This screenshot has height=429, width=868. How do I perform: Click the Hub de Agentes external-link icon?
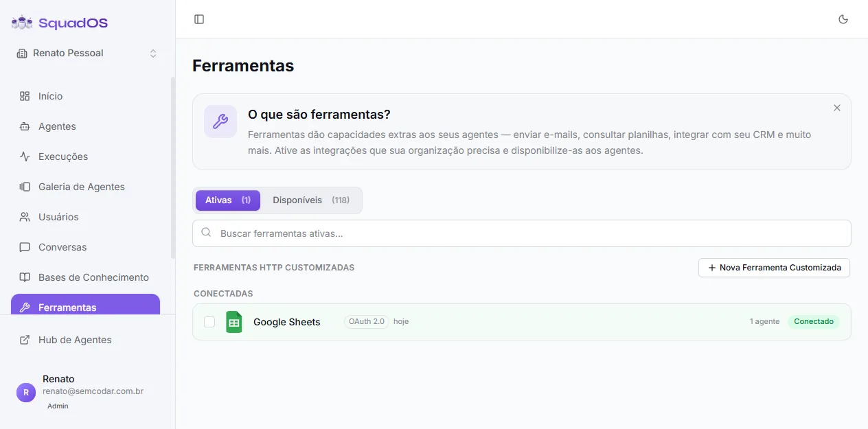[25, 340]
